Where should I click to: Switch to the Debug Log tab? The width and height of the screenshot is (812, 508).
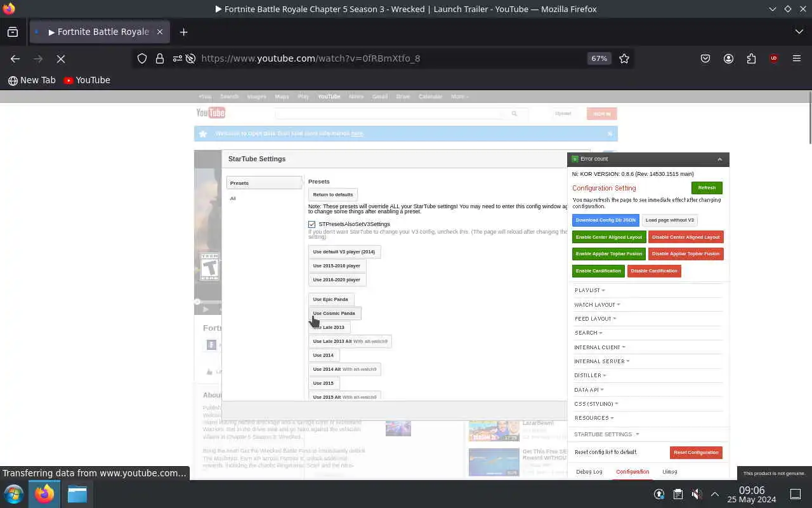pyautogui.click(x=589, y=472)
